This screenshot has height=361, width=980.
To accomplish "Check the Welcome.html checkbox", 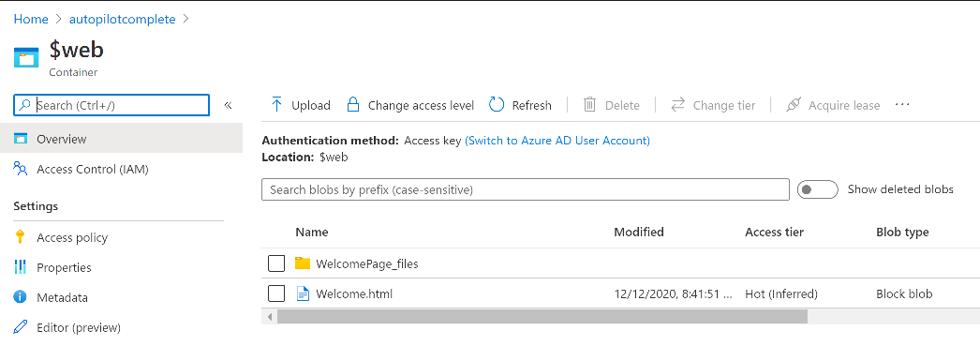I will click(276, 293).
